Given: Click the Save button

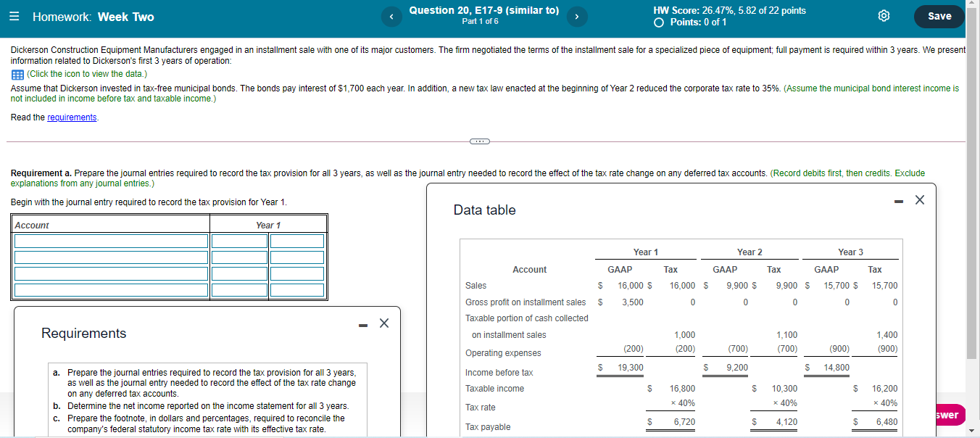Looking at the screenshot, I should coord(939,15).
